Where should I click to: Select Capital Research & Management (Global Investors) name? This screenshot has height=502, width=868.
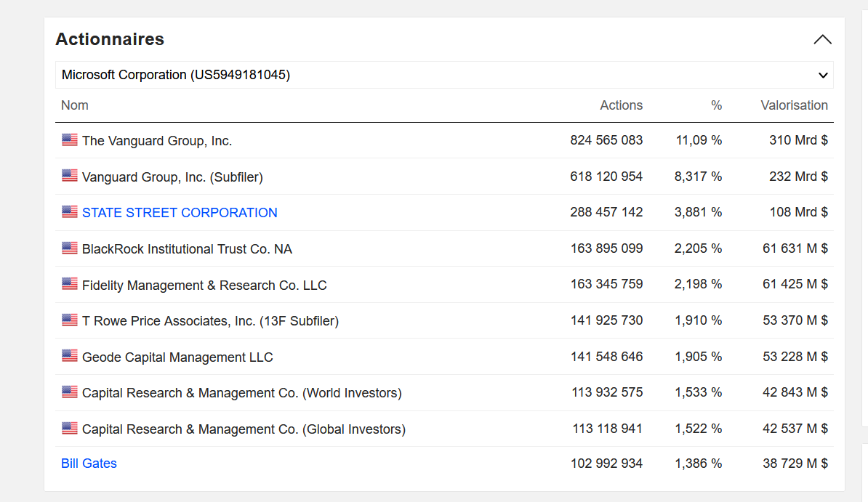tap(244, 429)
